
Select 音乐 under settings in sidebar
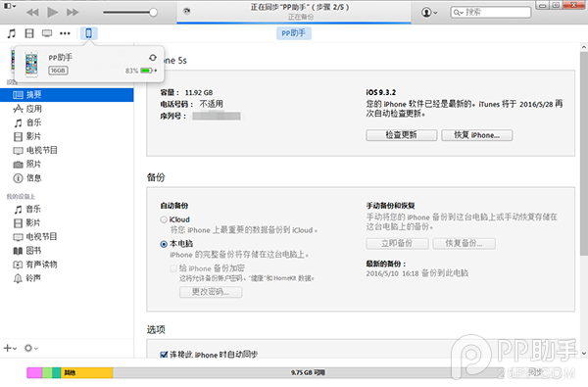[67, 122]
